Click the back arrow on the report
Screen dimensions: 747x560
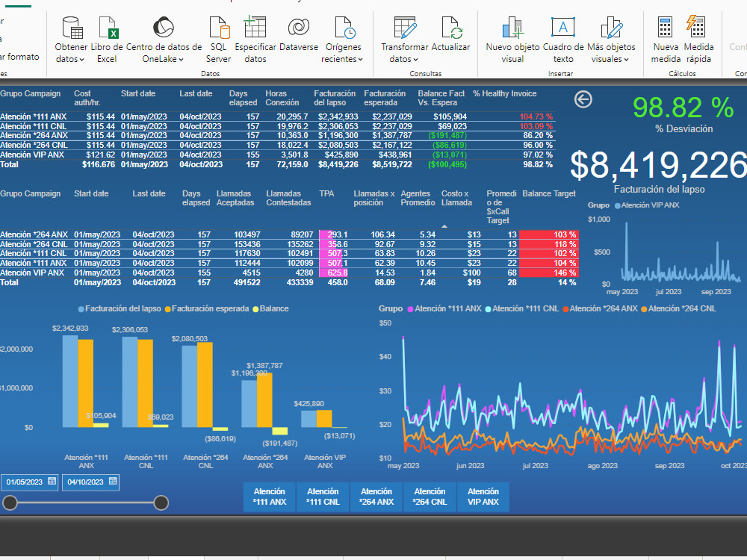[583, 99]
